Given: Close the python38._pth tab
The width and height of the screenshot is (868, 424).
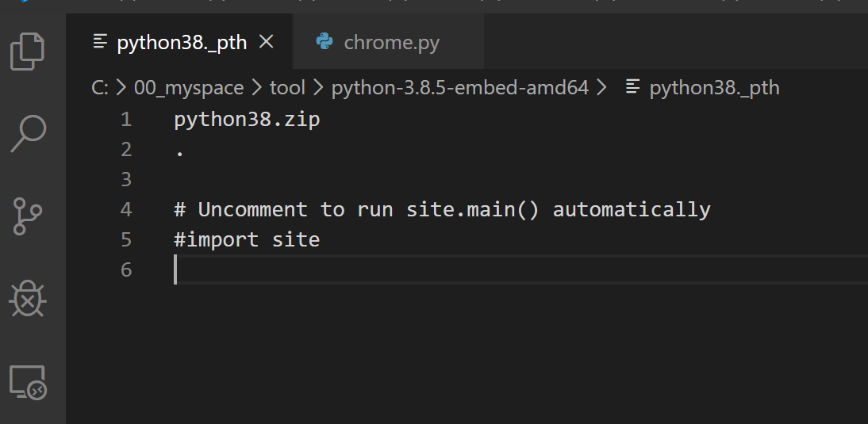Looking at the screenshot, I should click(x=267, y=41).
